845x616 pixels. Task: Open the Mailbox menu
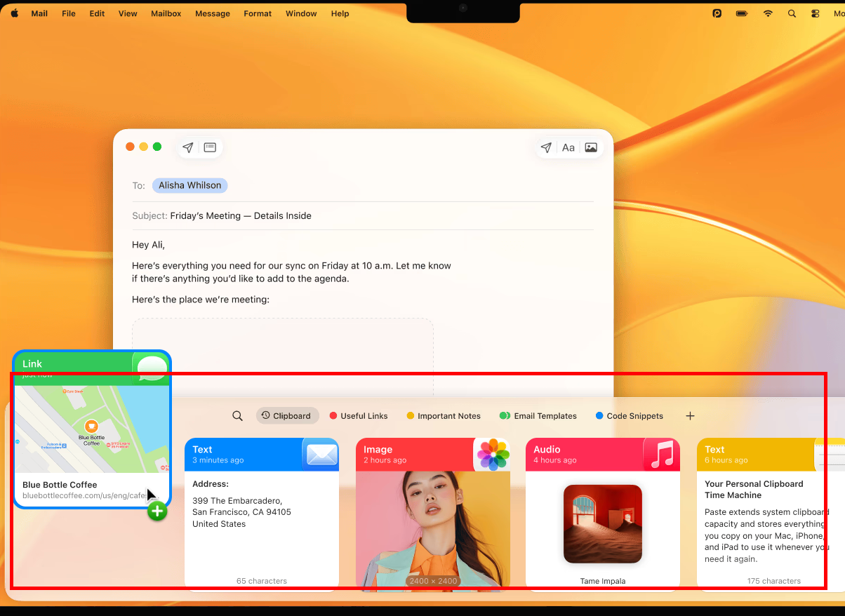click(166, 13)
